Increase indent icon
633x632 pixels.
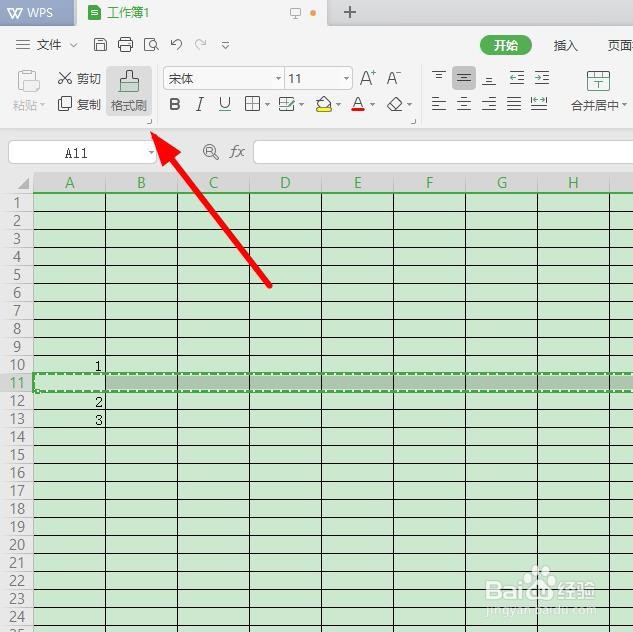coord(542,77)
